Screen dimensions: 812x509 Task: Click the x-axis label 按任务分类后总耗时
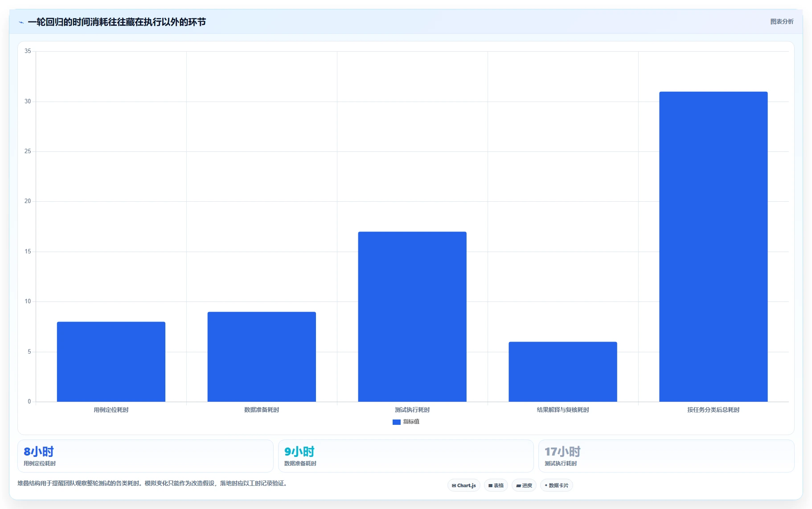[714, 410]
